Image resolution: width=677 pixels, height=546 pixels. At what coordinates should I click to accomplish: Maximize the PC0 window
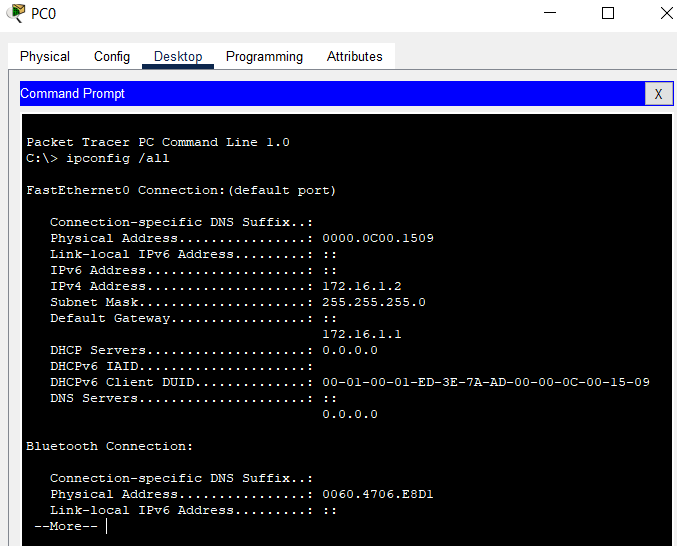pyautogui.click(x=608, y=13)
